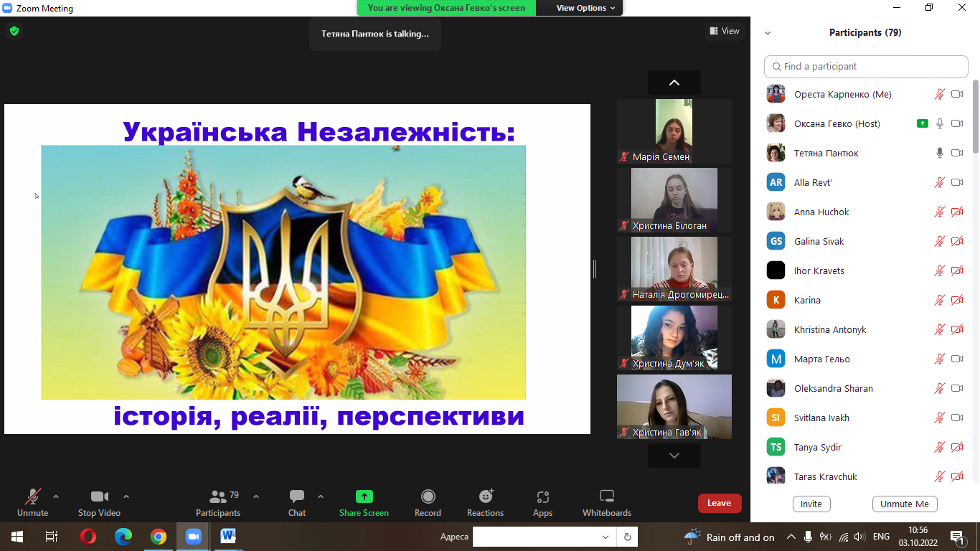Open the Reactions smiley icon
This screenshot has width=980, height=551.
[486, 496]
